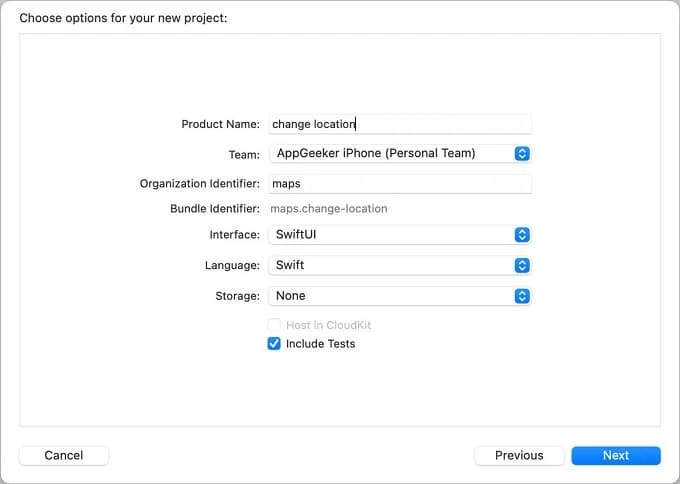Focus the Organization Identifier field

click(x=400, y=184)
